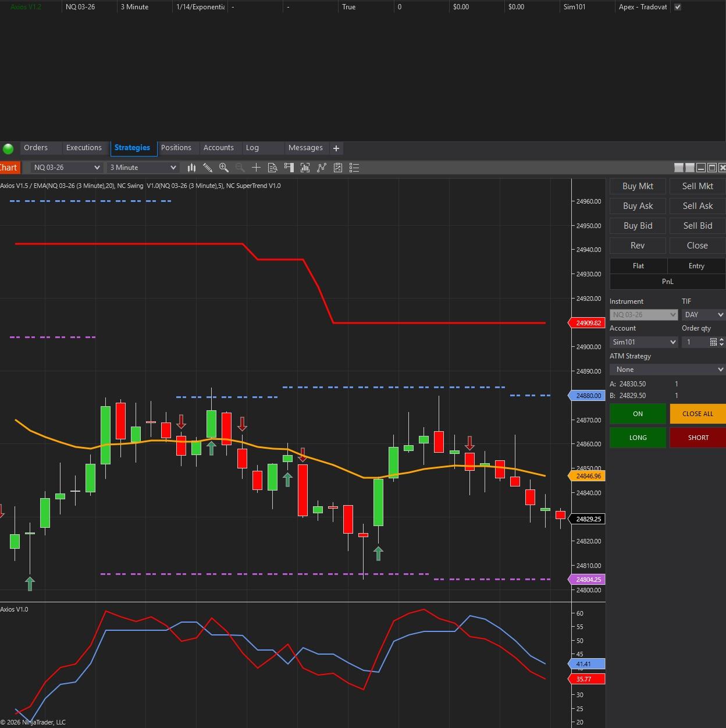Toggle Chart Trader via orange Chart button

point(9,168)
